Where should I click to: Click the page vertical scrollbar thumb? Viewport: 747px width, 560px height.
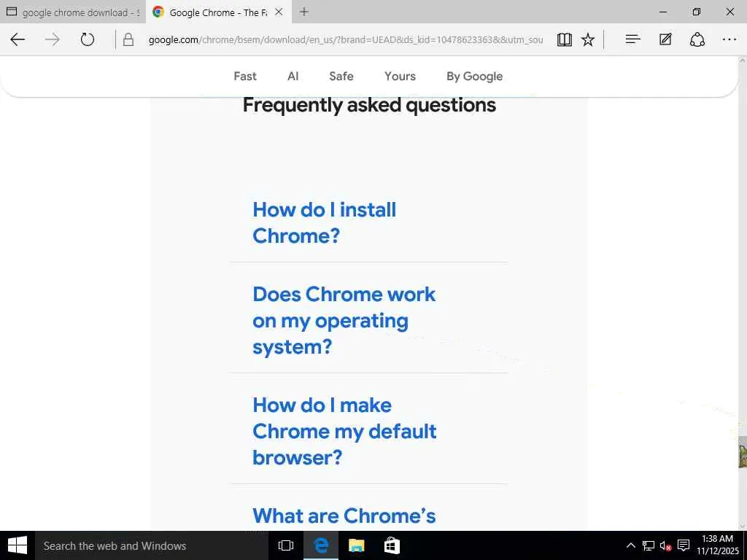742,451
